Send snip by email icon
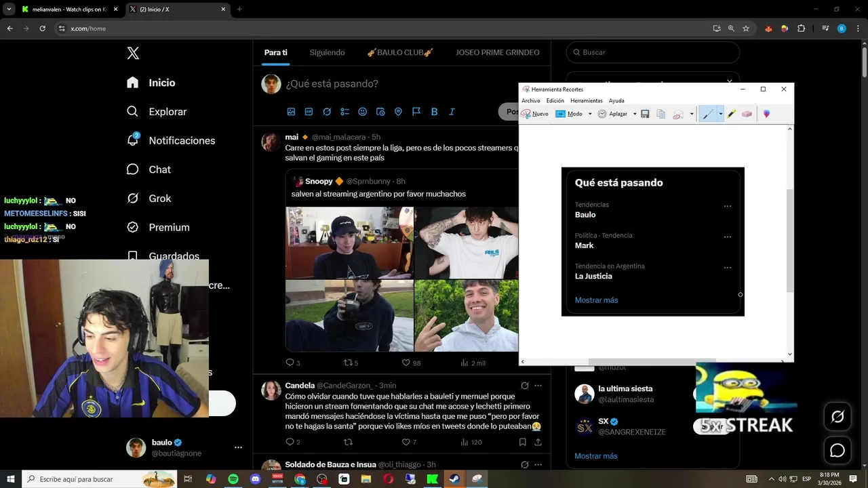 coord(678,114)
